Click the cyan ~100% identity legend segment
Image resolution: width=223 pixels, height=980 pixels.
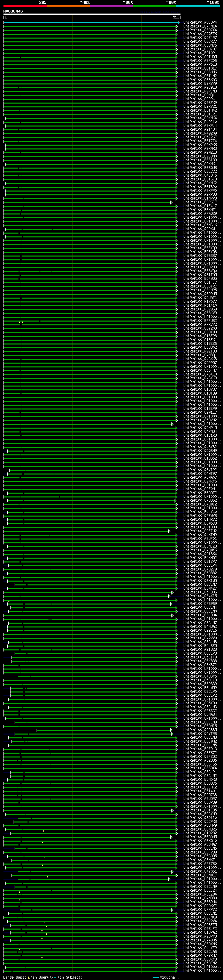[198, 6]
